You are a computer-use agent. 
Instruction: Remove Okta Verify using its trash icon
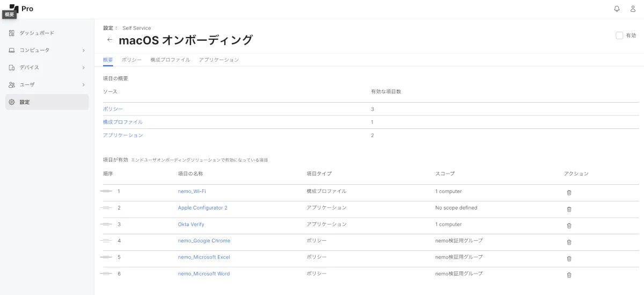569,226
